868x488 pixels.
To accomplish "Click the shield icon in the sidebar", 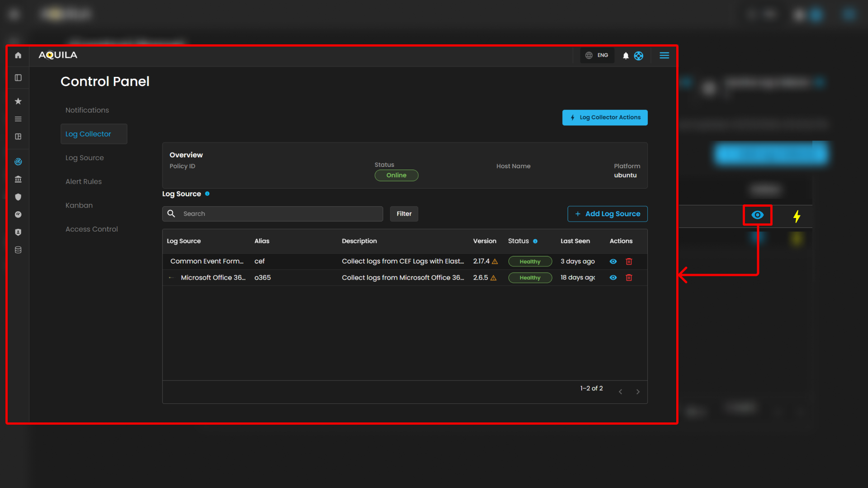I will 18,197.
